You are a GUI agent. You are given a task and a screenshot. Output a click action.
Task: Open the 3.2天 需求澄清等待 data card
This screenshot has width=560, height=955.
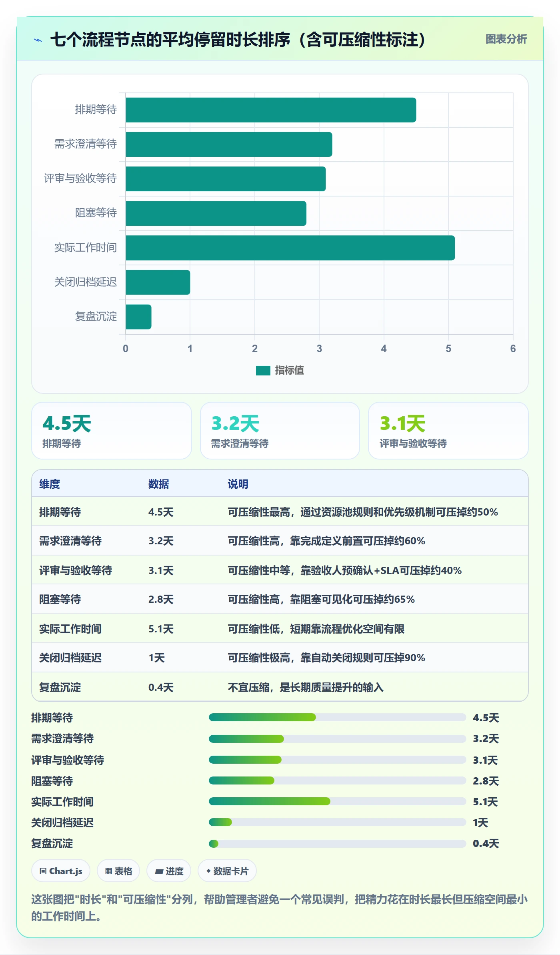tap(280, 431)
